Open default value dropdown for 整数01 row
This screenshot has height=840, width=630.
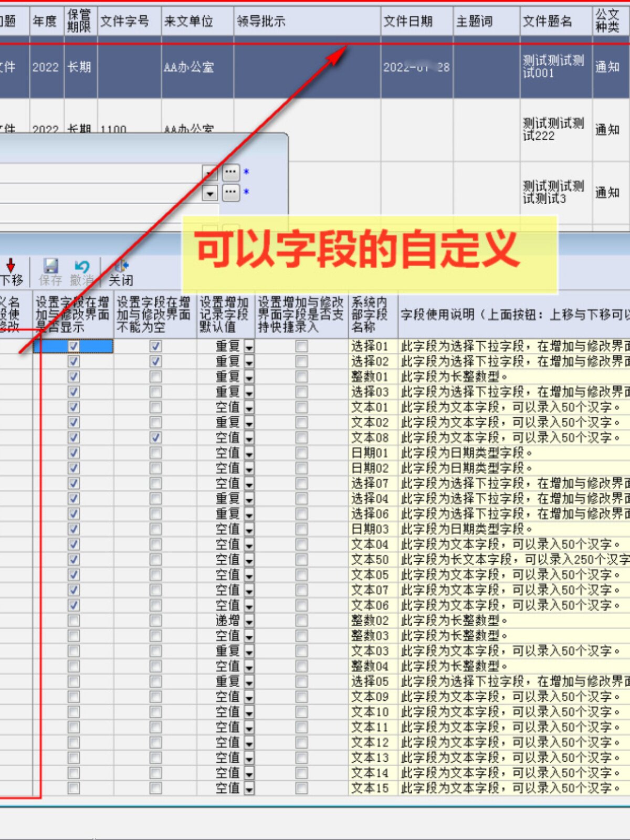(249, 377)
